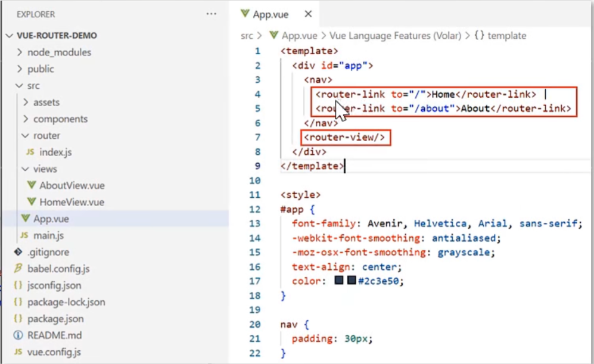The width and height of the screenshot is (594, 364).
Task: Click the Home router-link text
Action: click(x=443, y=94)
